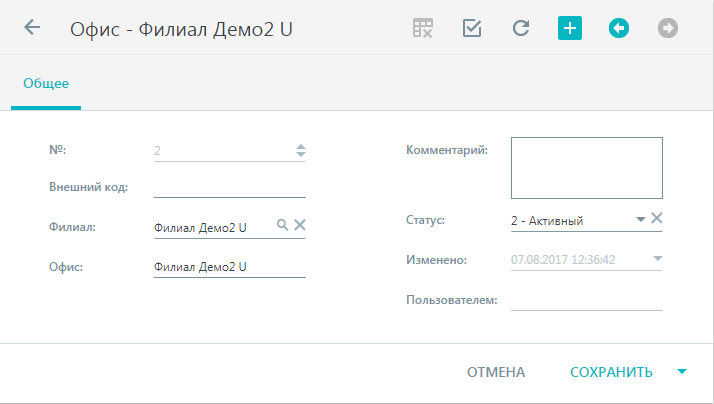Open the Филиал lookup search icon
This screenshot has width=714, height=404.
click(282, 225)
